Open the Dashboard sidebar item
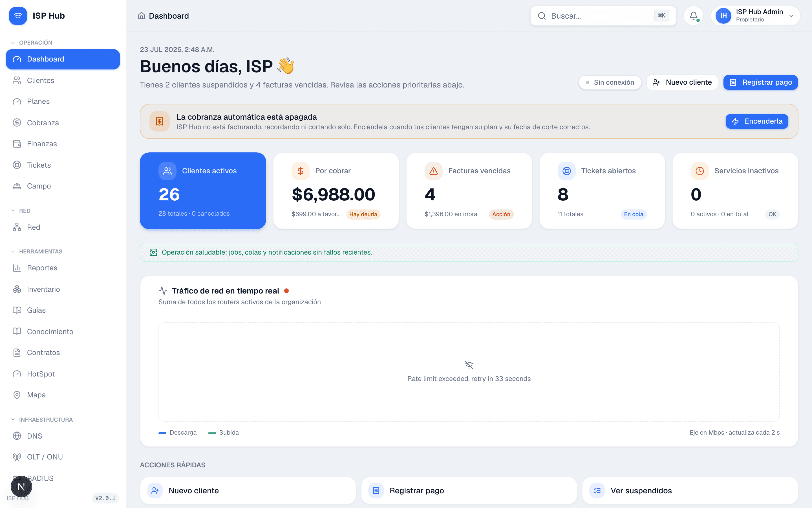 point(63,59)
